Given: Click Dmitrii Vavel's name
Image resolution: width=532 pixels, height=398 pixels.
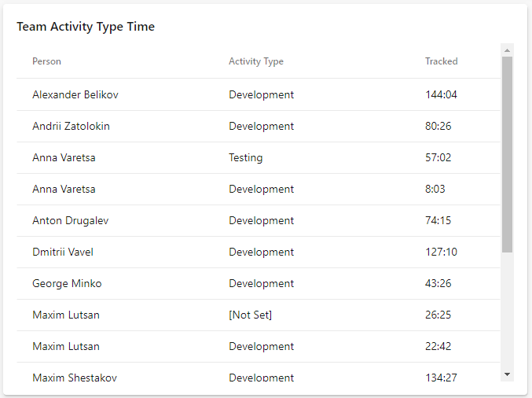Looking at the screenshot, I should click(63, 252).
